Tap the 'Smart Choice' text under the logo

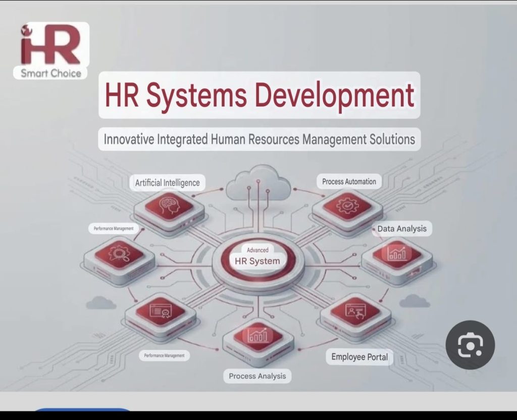click(50, 73)
